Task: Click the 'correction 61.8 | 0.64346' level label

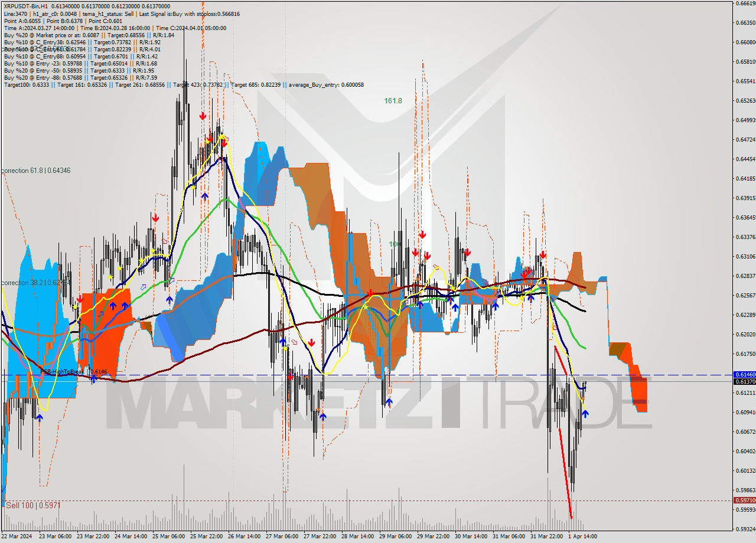Action: [x=35, y=171]
